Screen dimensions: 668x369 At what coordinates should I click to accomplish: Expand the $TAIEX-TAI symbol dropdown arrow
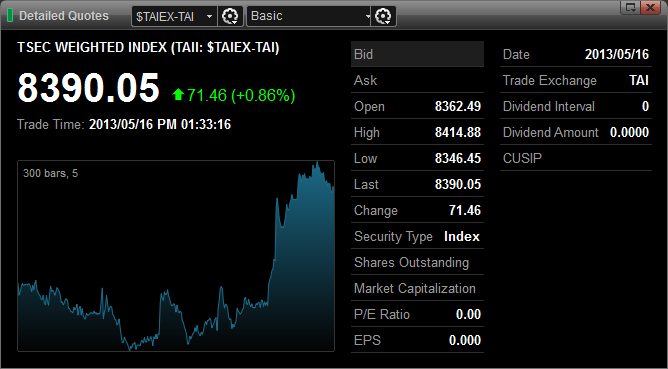point(209,17)
